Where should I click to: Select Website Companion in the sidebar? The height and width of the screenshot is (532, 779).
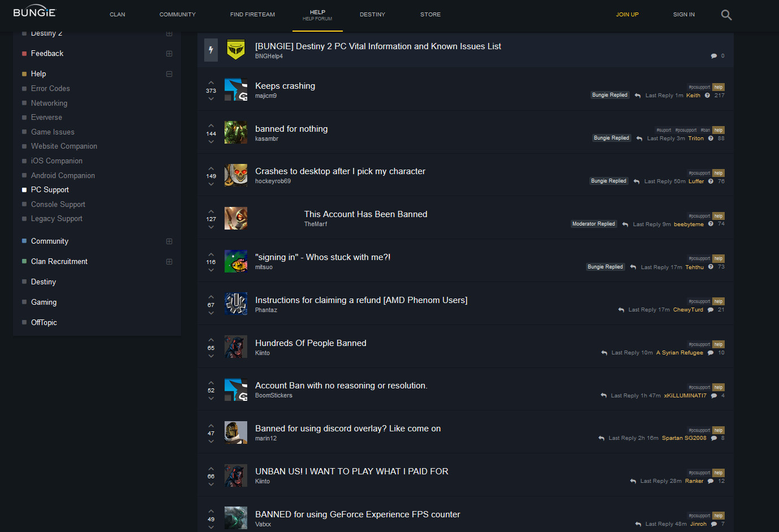point(64,146)
